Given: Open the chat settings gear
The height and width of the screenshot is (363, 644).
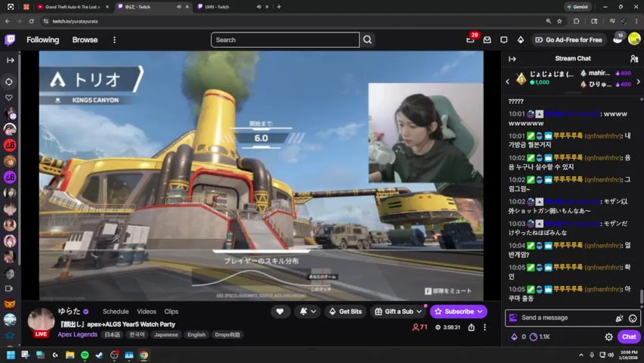Looking at the screenshot, I should tap(609, 337).
